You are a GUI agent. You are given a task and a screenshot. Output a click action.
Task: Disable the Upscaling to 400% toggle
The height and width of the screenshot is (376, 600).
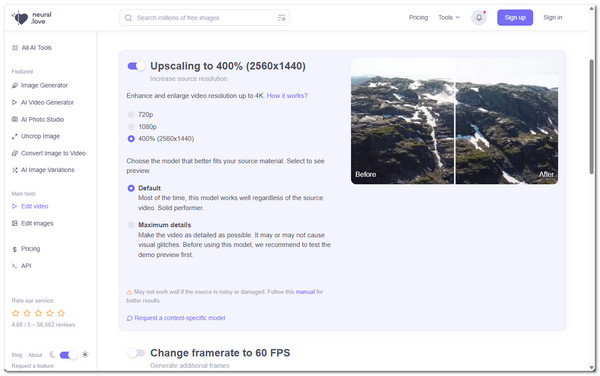136,66
